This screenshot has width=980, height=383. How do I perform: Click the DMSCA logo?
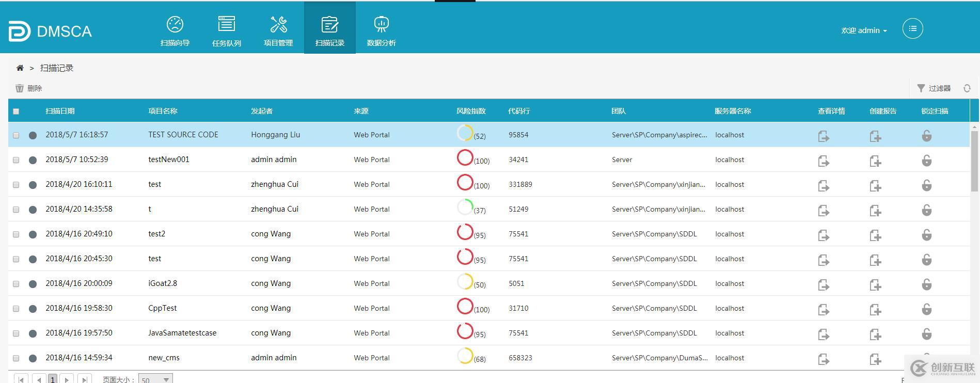click(x=50, y=31)
